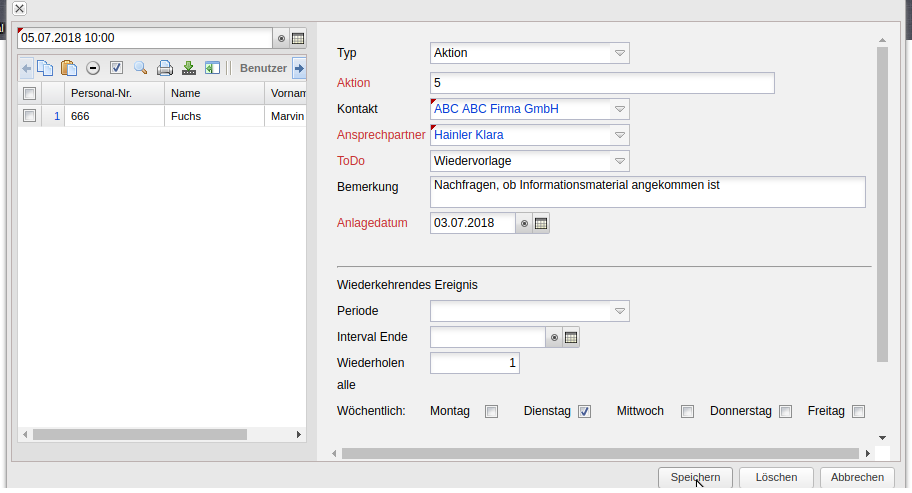Click the printer icon in the toolbar
Image resolution: width=912 pixels, height=493 pixels.
pyautogui.click(x=164, y=68)
